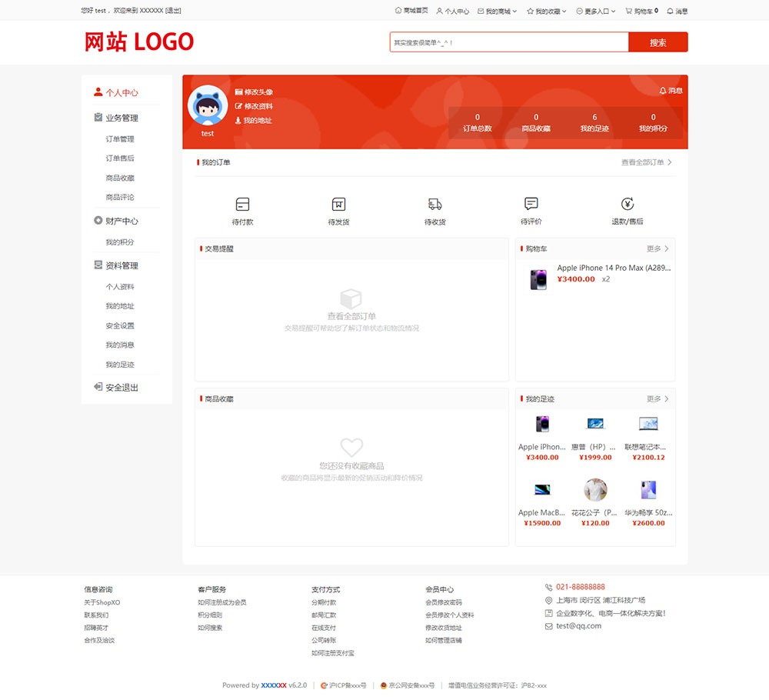Click the 订单总数 stat in banner
Screen dimensions: 769x700
coord(478,122)
